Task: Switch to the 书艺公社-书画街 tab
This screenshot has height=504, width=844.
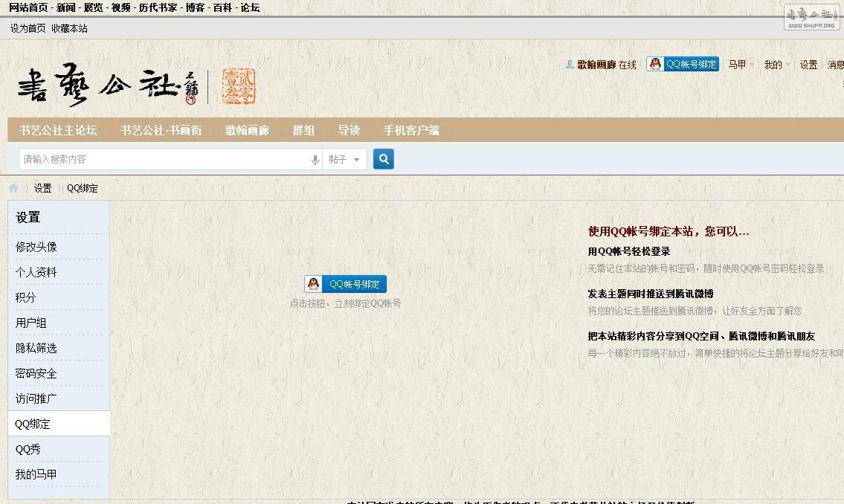Action: coord(161,130)
